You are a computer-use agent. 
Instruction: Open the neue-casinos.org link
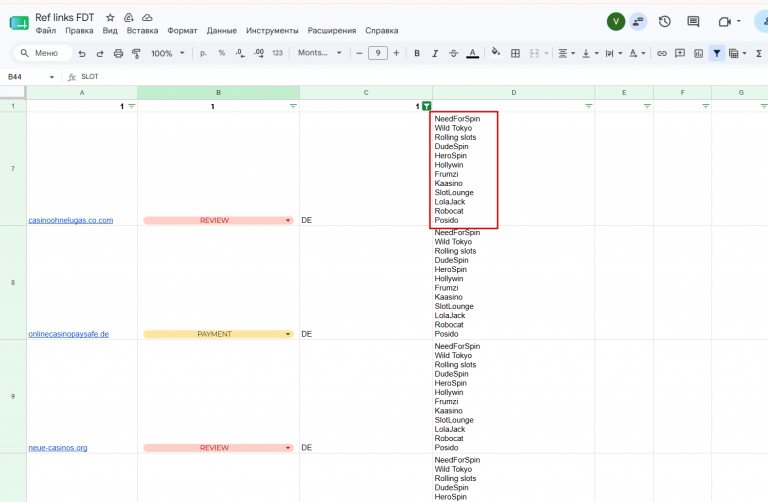[x=58, y=448]
